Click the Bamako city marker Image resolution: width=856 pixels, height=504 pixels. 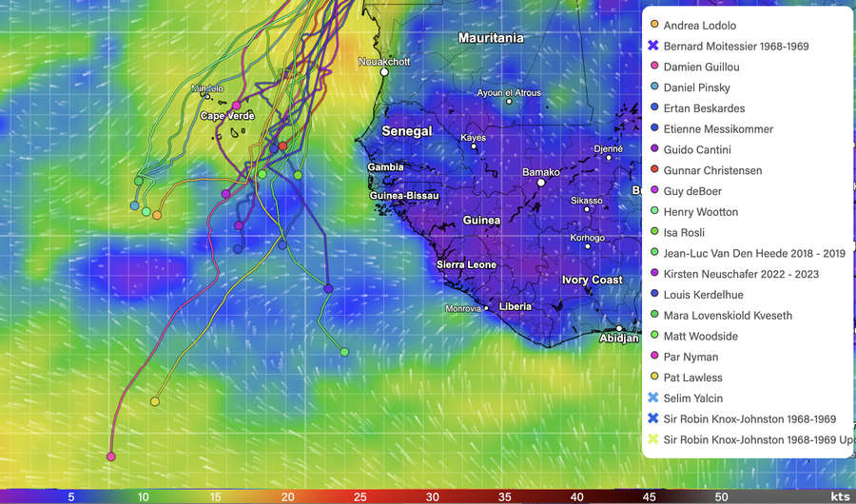pos(541,183)
